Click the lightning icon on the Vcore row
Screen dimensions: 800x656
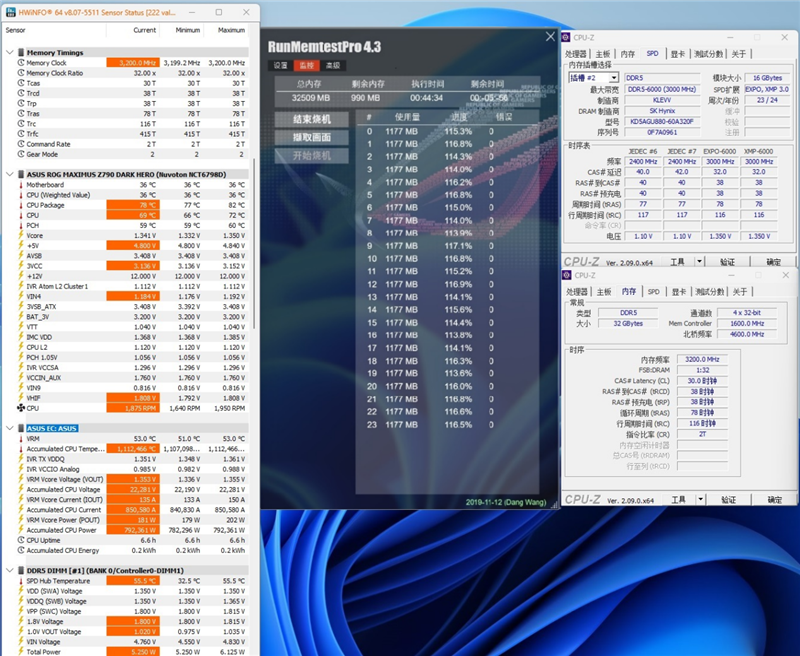click(x=21, y=236)
